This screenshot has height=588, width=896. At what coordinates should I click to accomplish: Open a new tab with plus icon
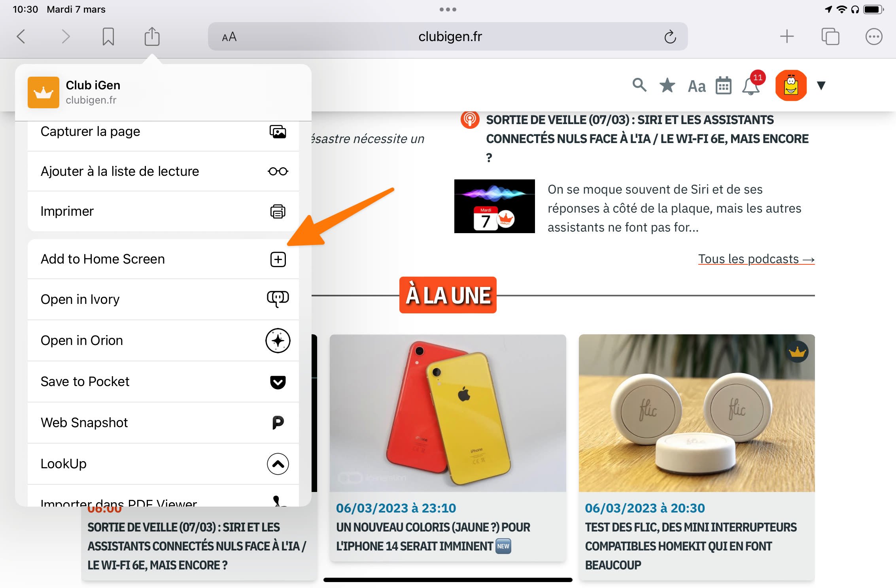pos(786,36)
